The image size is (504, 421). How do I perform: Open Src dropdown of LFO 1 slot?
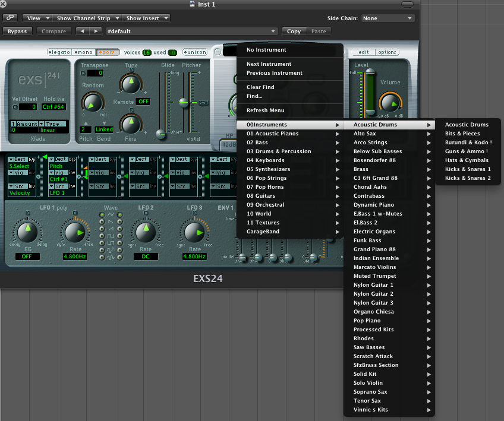58,186
